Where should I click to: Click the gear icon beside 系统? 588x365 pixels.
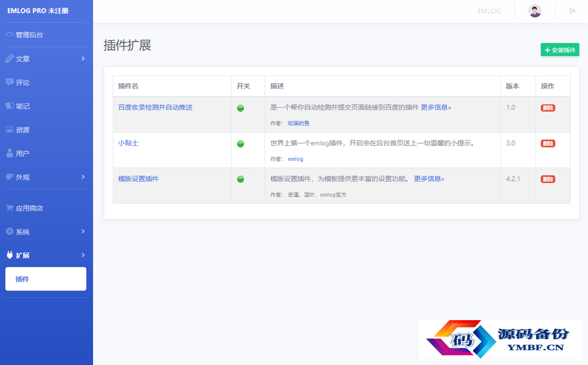point(10,231)
